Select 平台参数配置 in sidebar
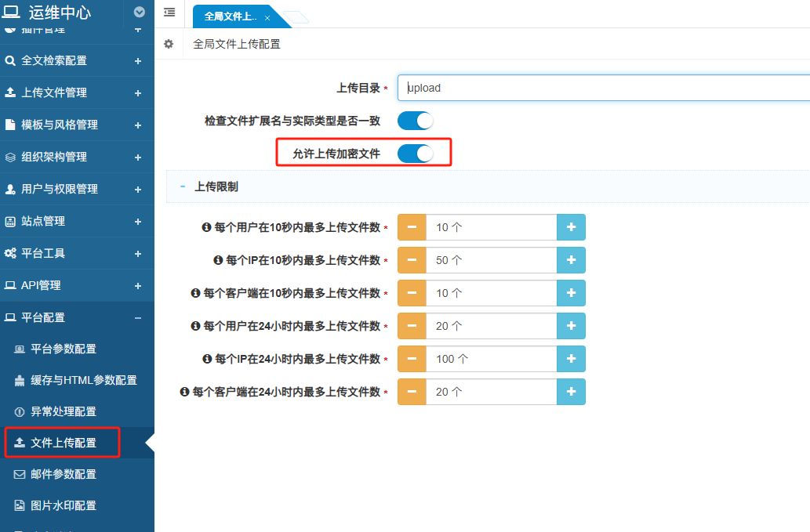The image size is (810, 532). click(63, 349)
